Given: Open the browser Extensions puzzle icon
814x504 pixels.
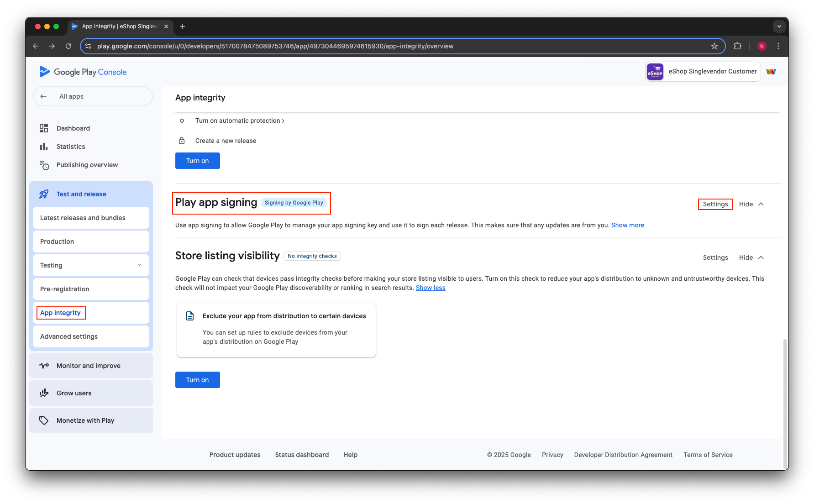Looking at the screenshot, I should click(x=737, y=46).
